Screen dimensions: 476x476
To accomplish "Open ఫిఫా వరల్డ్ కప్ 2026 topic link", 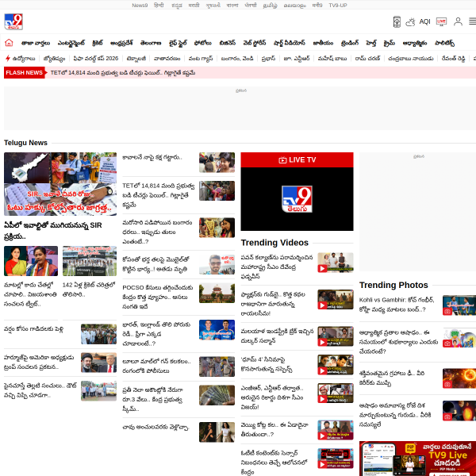I will pyautogui.click(x=96, y=58).
